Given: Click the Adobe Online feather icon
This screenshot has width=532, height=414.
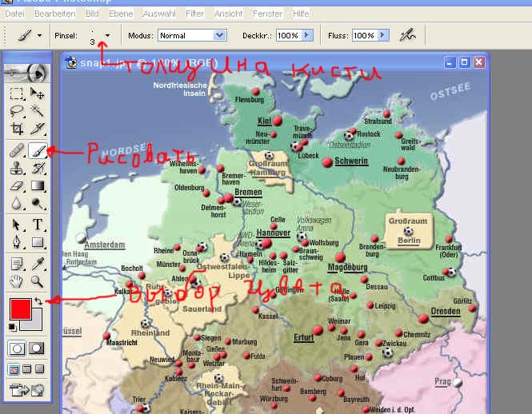Looking at the screenshot, I should [x=27, y=73].
